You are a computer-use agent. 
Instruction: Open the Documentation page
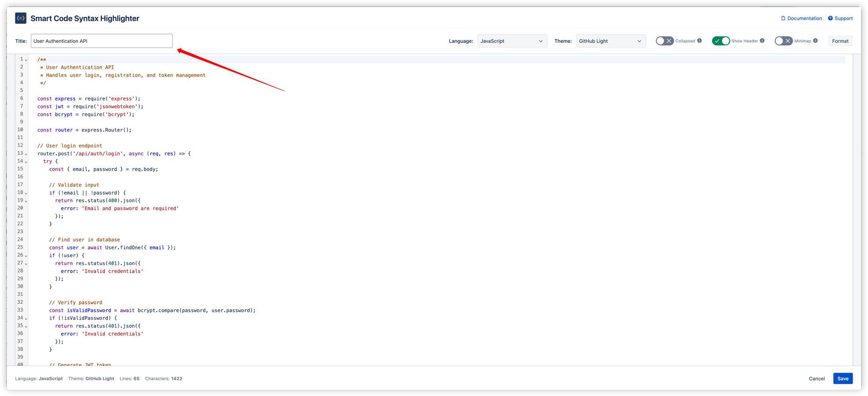point(804,18)
